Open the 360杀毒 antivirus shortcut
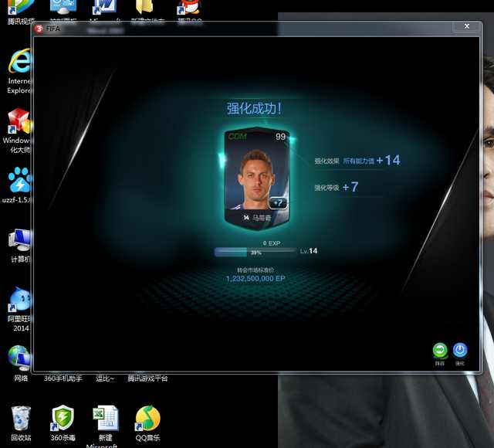The width and height of the screenshot is (494, 448). [63, 423]
